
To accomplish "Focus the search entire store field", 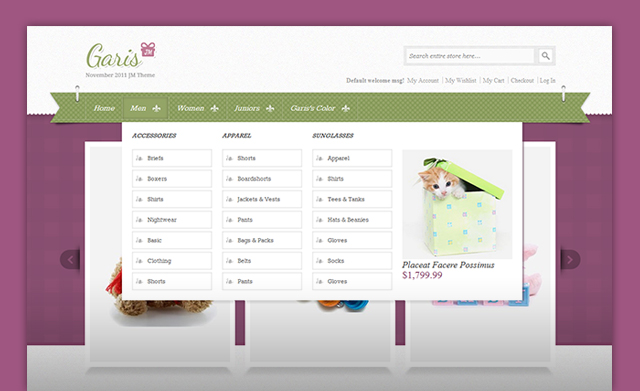I will click(470, 56).
